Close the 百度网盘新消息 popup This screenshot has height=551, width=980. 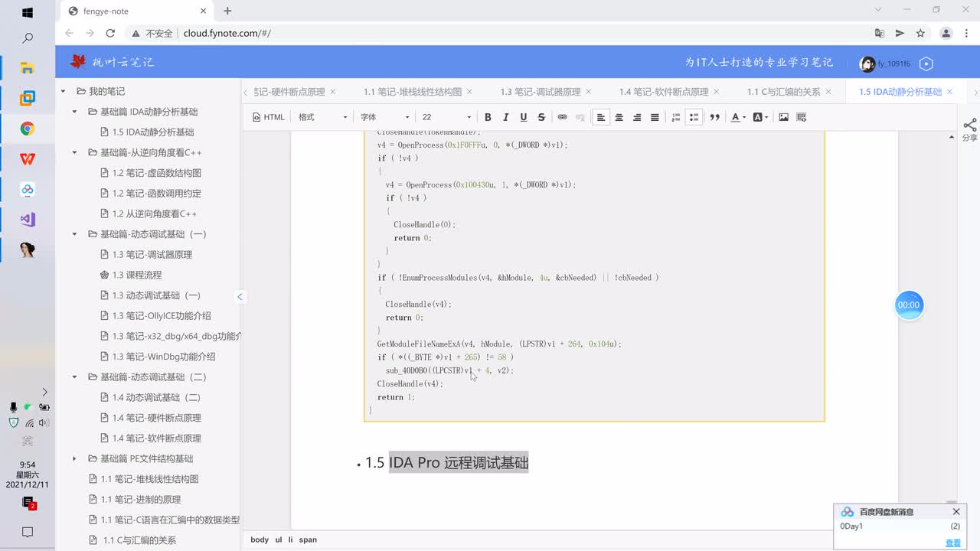point(956,511)
